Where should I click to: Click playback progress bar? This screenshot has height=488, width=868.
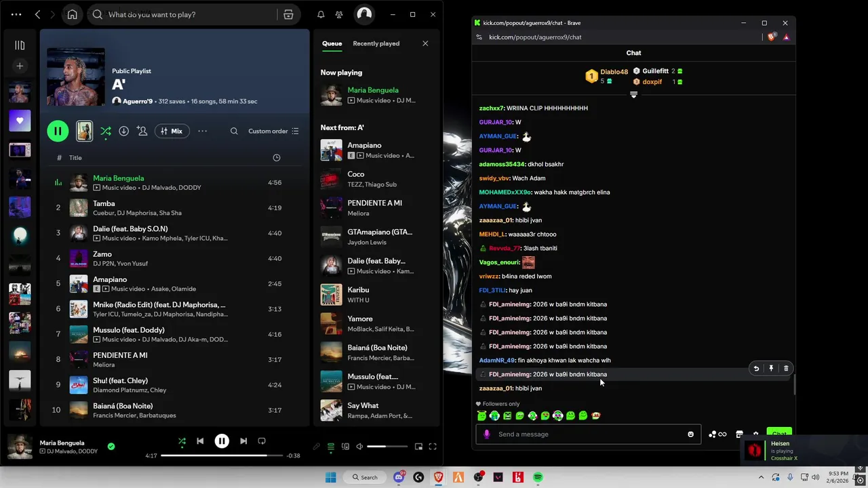[222, 455]
